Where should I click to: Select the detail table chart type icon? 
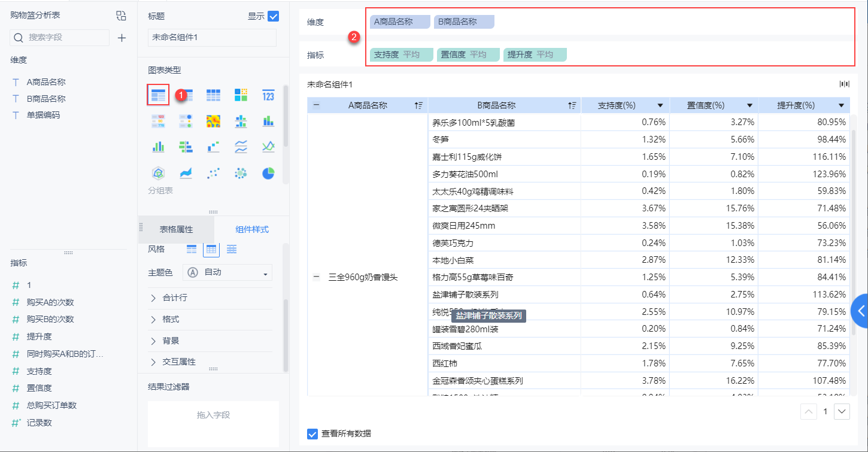coord(213,95)
